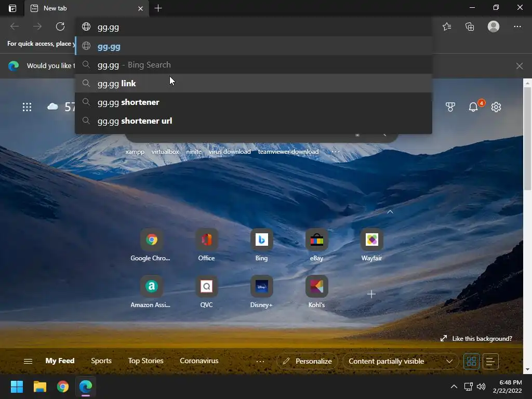Open the user profile avatar
This screenshot has width=532, height=399.
point(494,26)
